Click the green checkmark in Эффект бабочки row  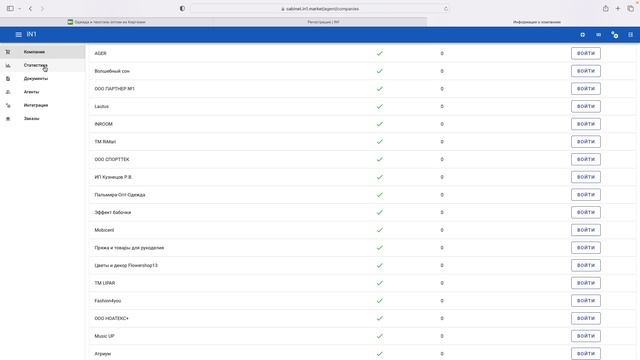pyautogui.click(x=380, y=212)
